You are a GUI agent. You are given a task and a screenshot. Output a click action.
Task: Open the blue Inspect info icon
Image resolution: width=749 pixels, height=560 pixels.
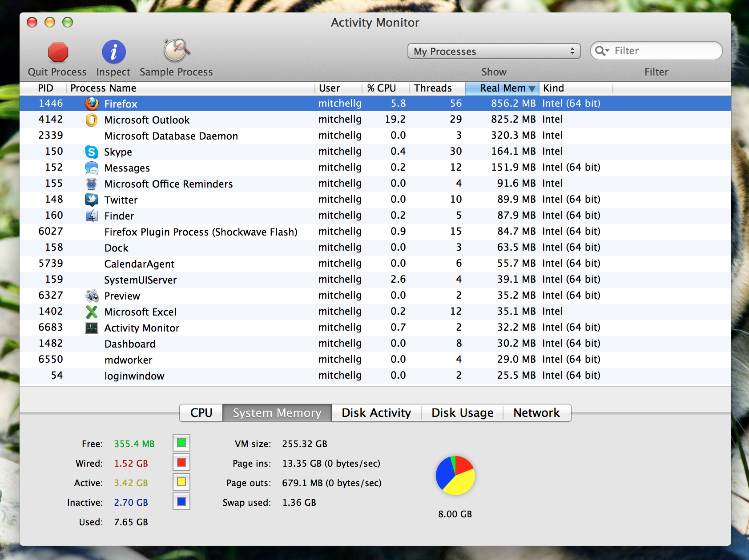coord(114,52)
